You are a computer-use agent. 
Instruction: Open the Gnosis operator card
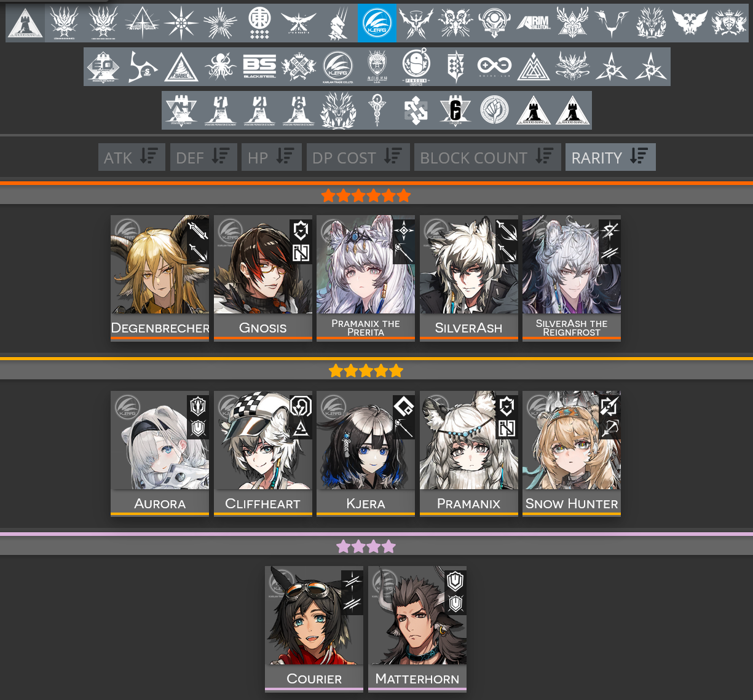[x=263, y=278]
